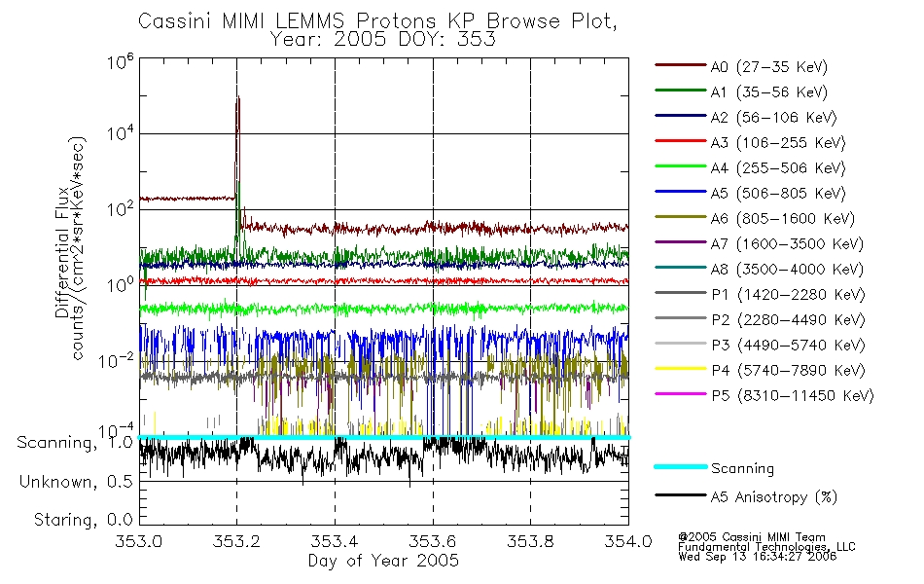Click the Day of Year 2005 axis title
Screen dimensions: 924x584
click(383, 561)
